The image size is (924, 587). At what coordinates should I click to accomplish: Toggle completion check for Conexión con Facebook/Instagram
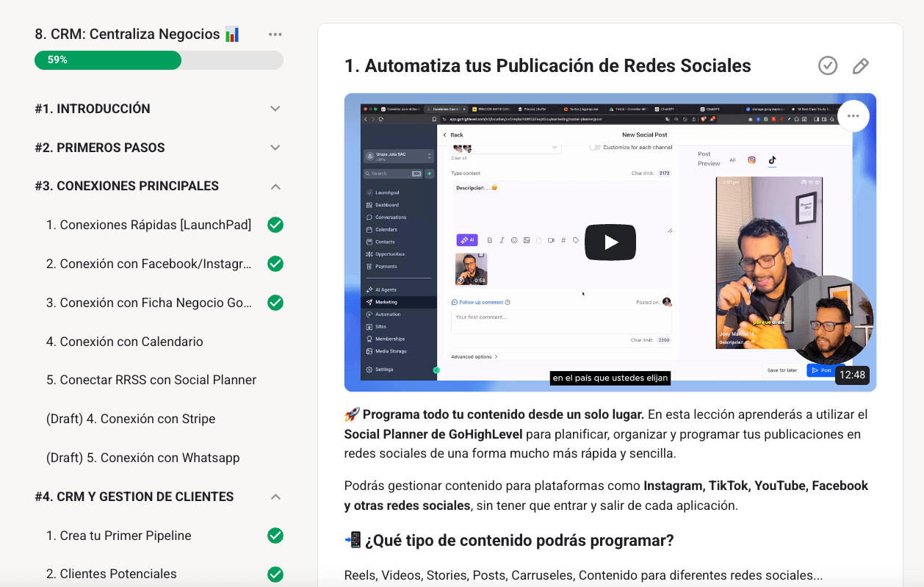click(x=275, y=264)
